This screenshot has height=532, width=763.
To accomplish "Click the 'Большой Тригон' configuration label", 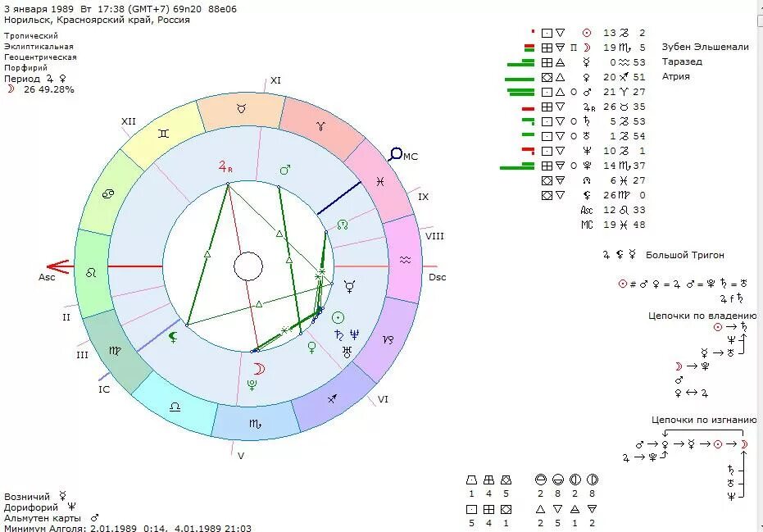I will [x=684, y=255].
